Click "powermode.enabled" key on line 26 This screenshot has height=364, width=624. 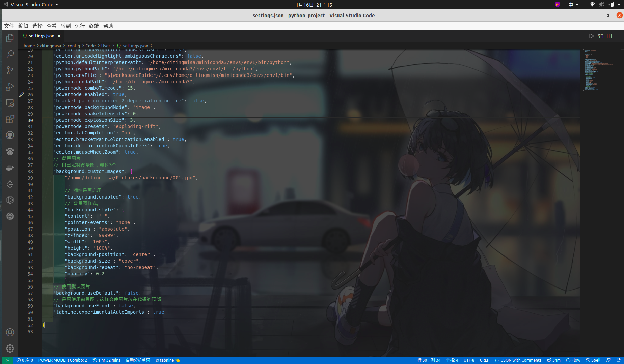(80, 95)
